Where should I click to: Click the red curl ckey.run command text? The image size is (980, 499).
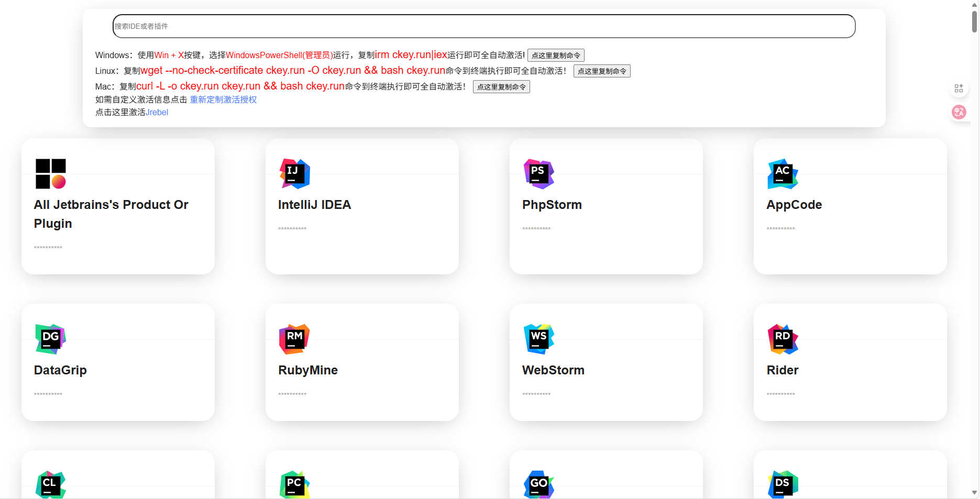click(x=240, y=86)
